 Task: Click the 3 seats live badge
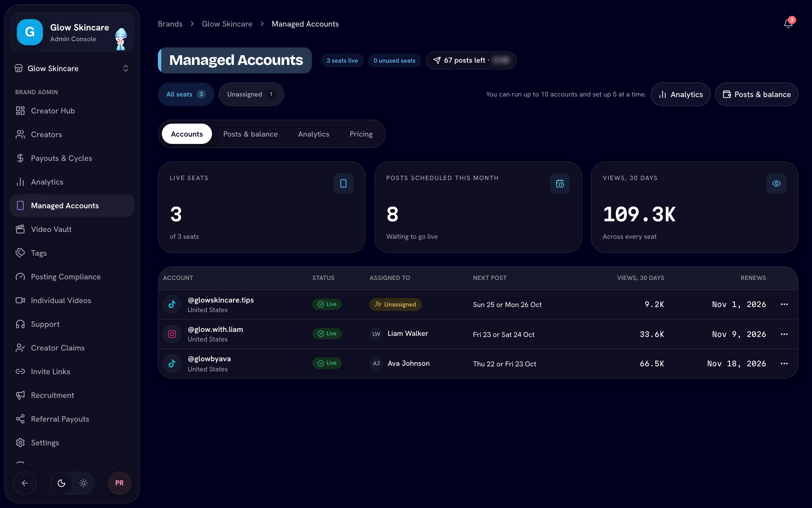[x=342, y=60]
